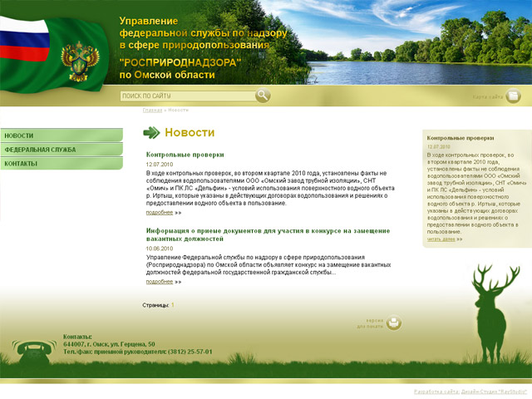Image resolution: width=532 pixels, height=399 pixels.
Task: Click подробнее under Контрольные проверки article
Action: pos(160,213)
